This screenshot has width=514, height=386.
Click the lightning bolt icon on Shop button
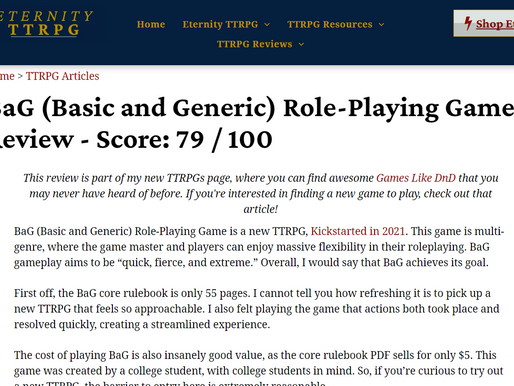pyautogui.click(x=468, y=23)
